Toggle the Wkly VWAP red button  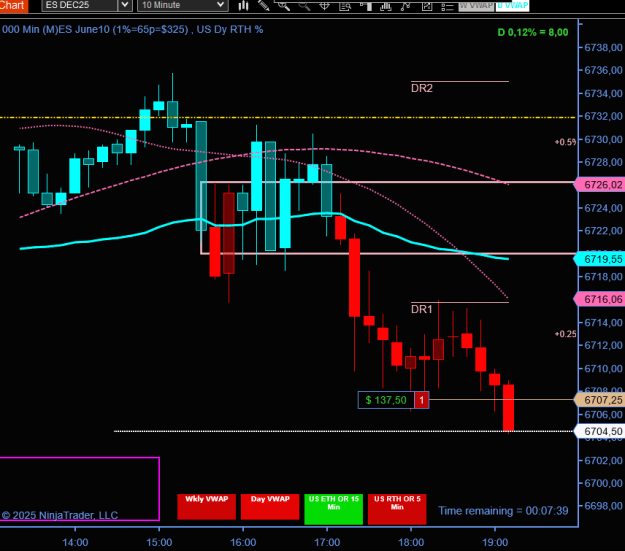point(206,507)
